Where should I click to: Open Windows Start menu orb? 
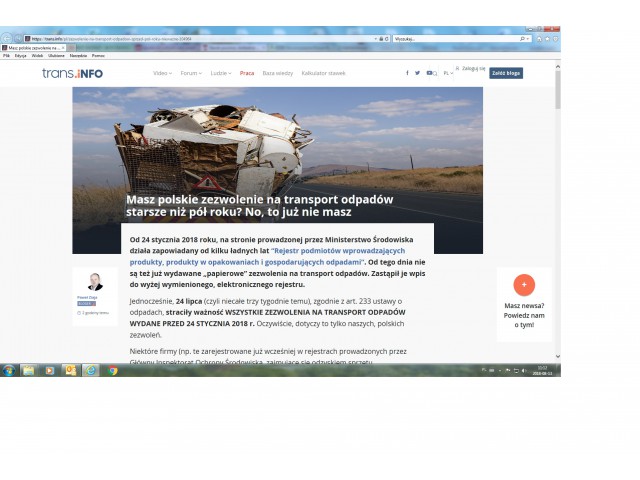coord(8,370)
